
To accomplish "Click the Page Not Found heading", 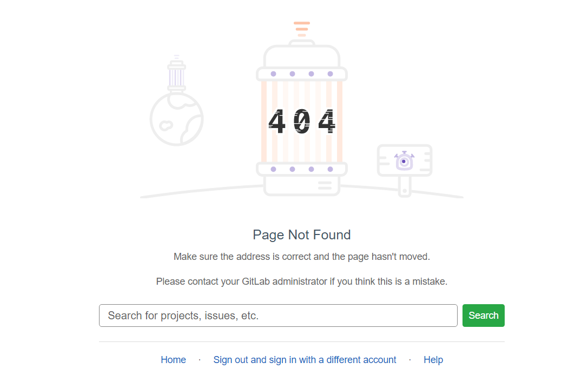I will [x=302, y=235].
